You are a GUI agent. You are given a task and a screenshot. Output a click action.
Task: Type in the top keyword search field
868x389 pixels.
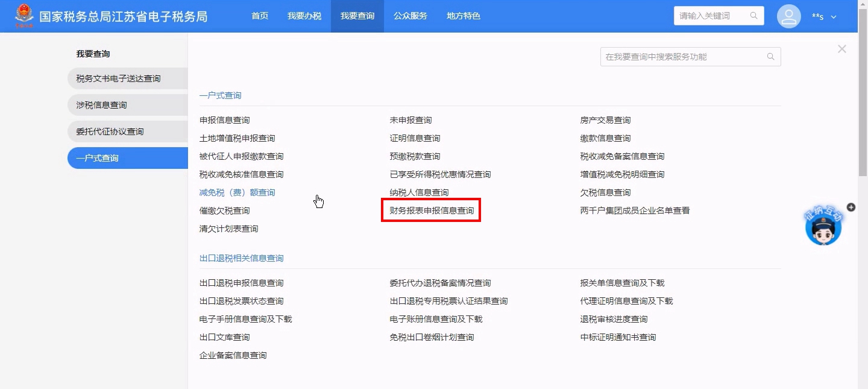(713, 16)
